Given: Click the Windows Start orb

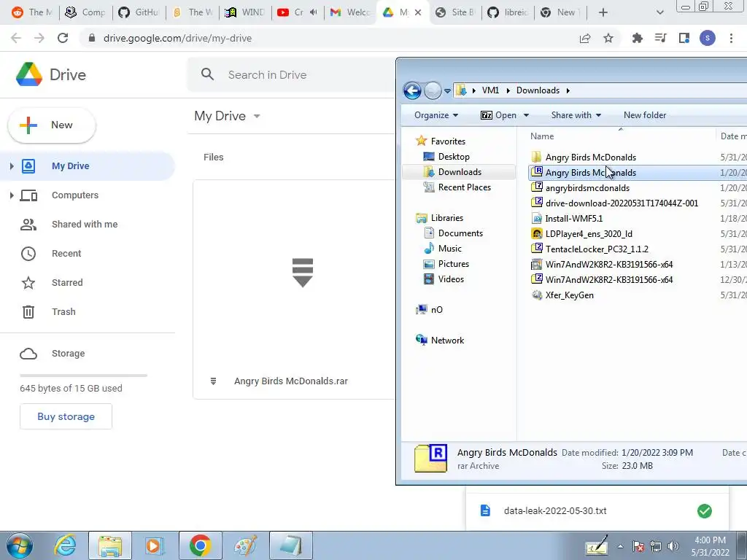Looking at the screenshot, I should 20,545.
